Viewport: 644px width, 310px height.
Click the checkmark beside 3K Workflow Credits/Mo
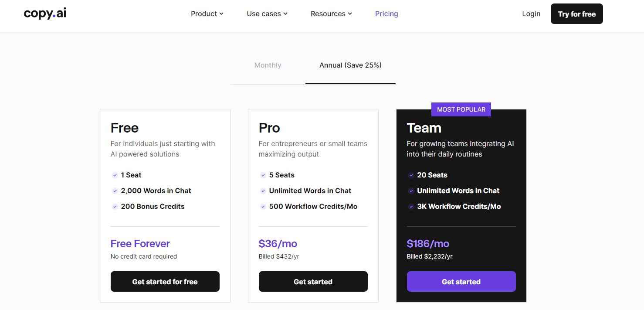point(411,206)
